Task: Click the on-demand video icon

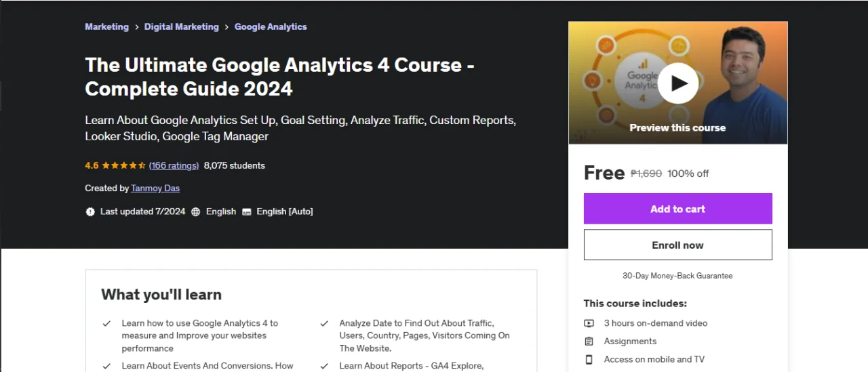Action: (589, 323)
